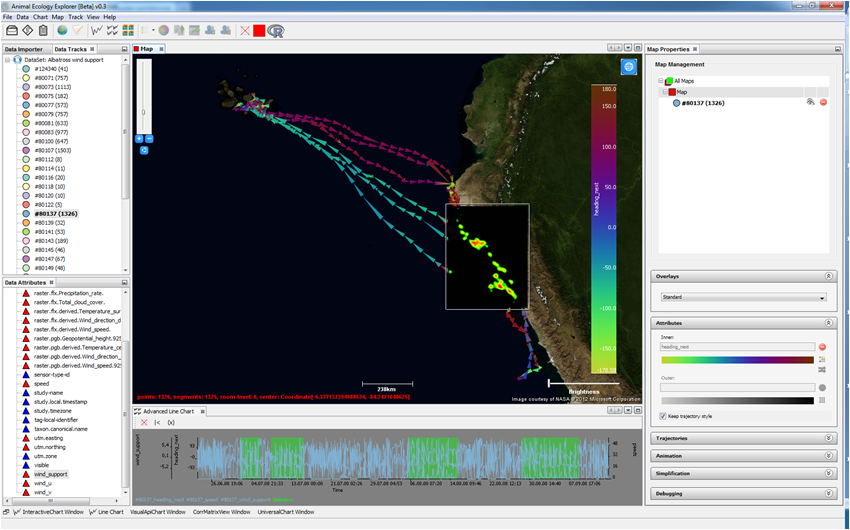This screenshot has height=530, width=850.
Task: Select the speed attribute in Data Attributes
Action: [42, 384]
